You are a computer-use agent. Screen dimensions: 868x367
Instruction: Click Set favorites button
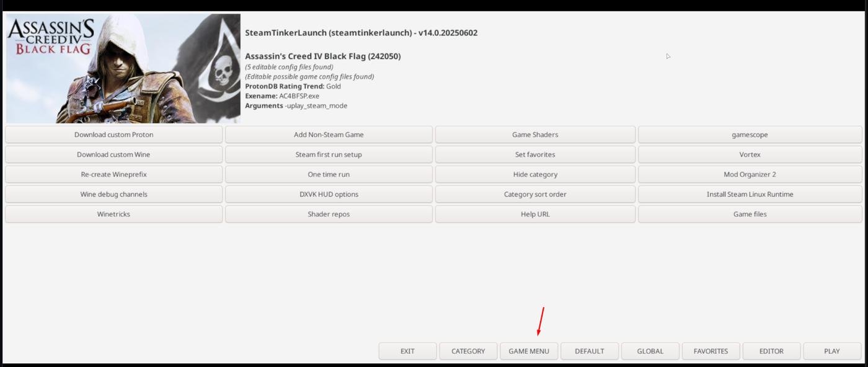pyautogui.click(x=535, y=154)
